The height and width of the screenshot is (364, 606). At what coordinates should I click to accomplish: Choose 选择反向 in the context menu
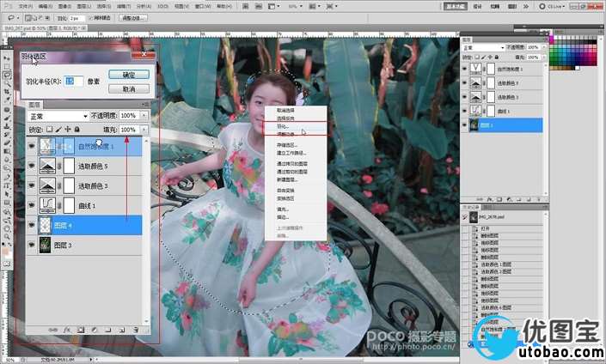(285, 118)
